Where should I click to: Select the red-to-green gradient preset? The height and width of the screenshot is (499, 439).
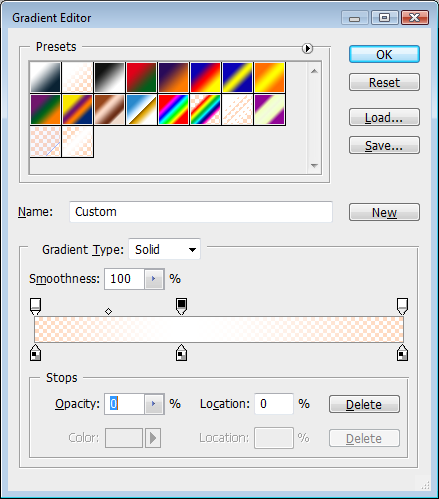click(x=142, y=77)
